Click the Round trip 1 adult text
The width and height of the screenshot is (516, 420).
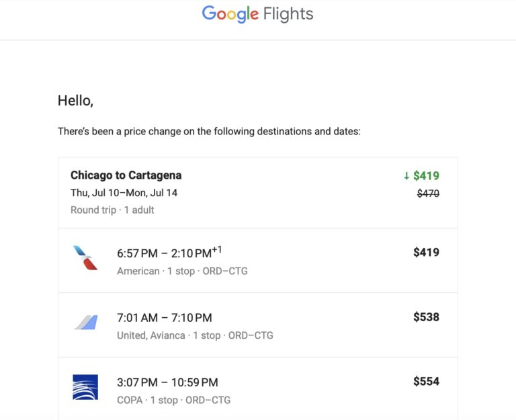coord(112,210)
